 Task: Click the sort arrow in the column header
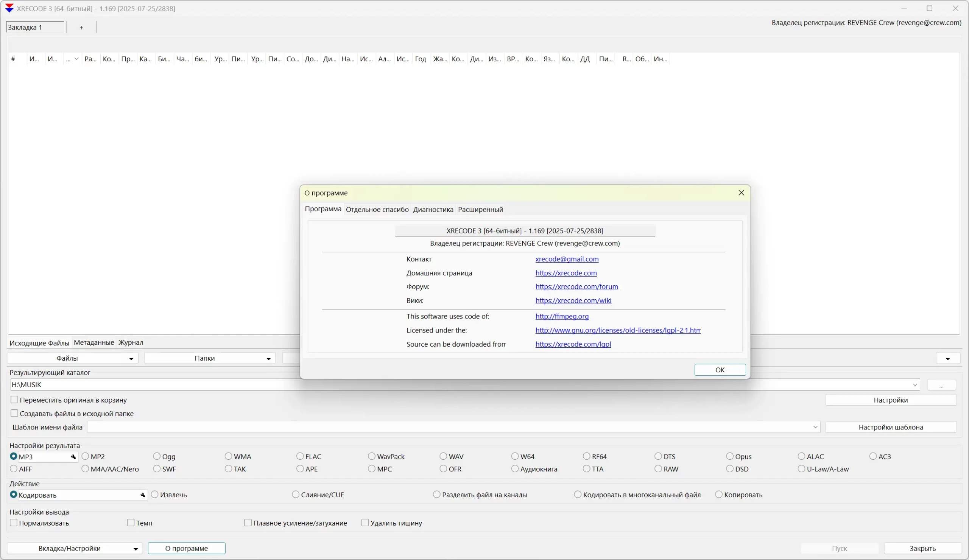pos(76,59)
